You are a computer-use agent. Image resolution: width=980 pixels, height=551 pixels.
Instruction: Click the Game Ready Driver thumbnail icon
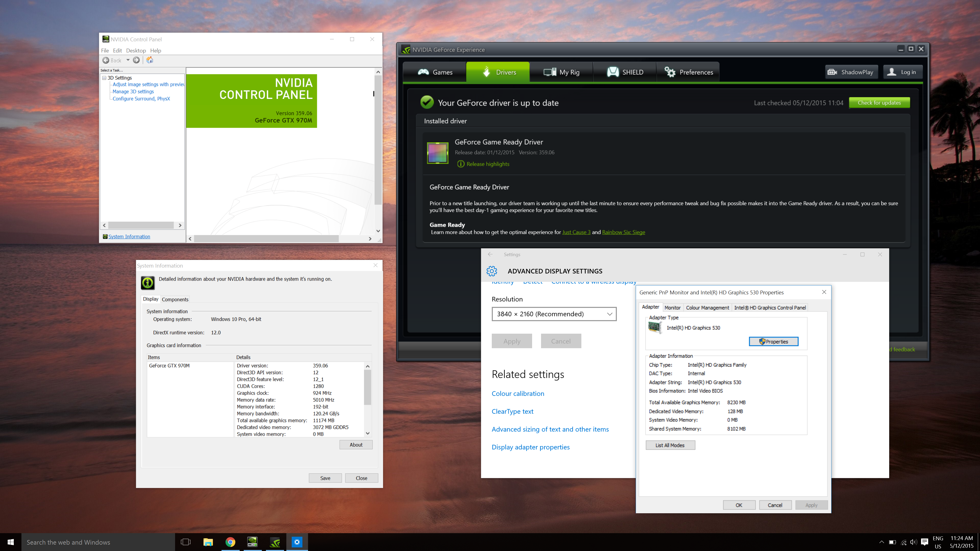(x=437, y=153)
